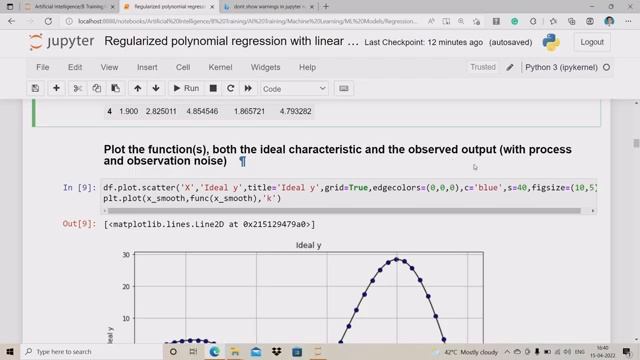The image size is (640, 360).
Task: Move selected cell up arrow
Action: [138, 89]
